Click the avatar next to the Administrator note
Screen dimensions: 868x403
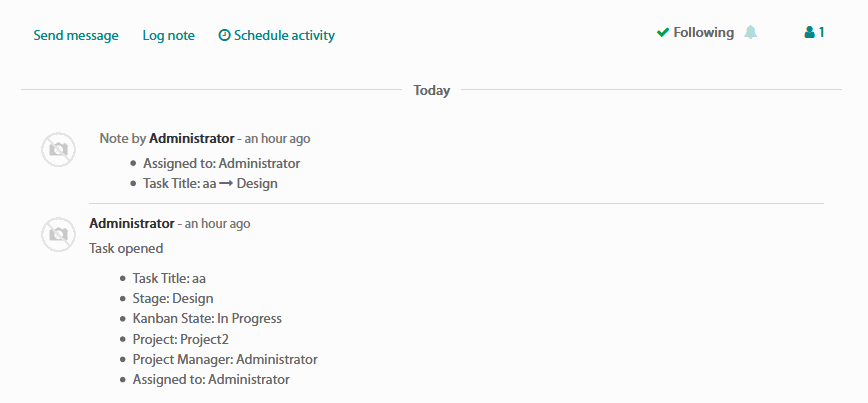[x=58, y=149]
